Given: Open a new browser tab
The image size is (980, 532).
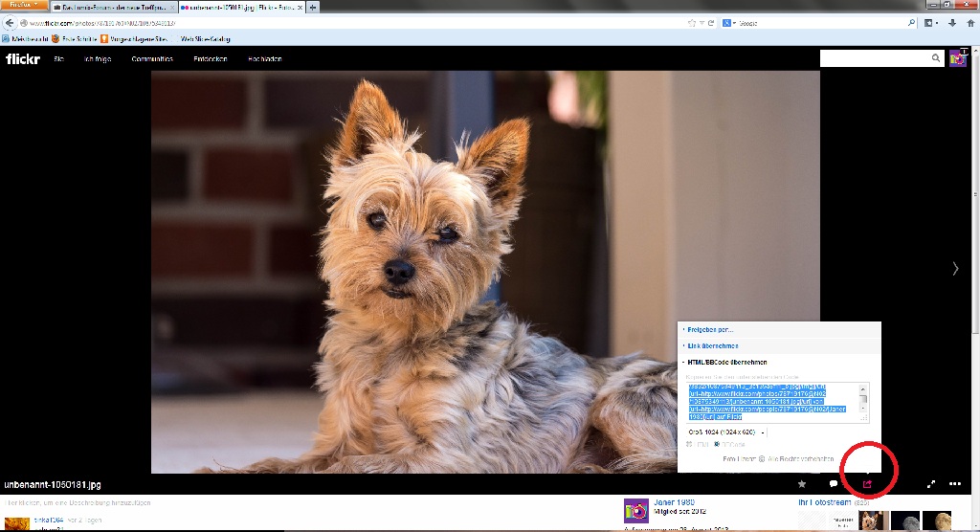Looking at the screenshot, I should 313,8.
